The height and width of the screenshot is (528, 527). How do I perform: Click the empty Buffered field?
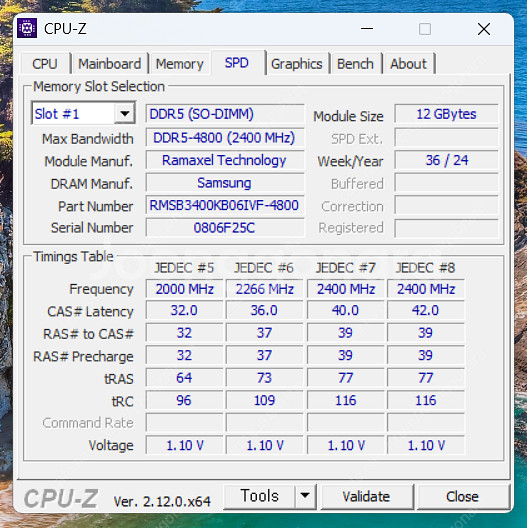click(446, 183)
